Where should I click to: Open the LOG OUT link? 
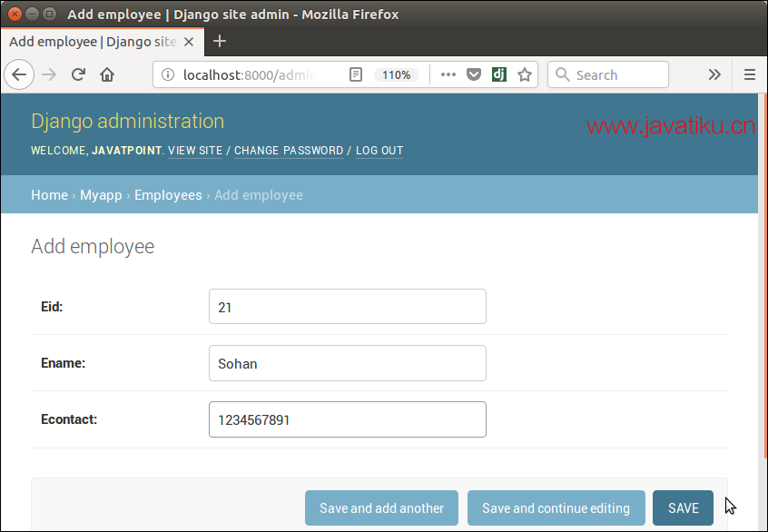click(379, 151)
